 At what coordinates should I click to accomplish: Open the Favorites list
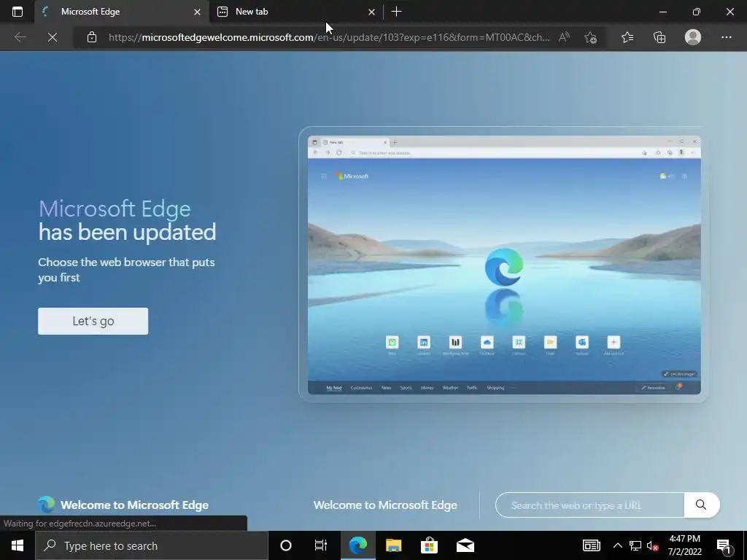(x=627, y=37)
